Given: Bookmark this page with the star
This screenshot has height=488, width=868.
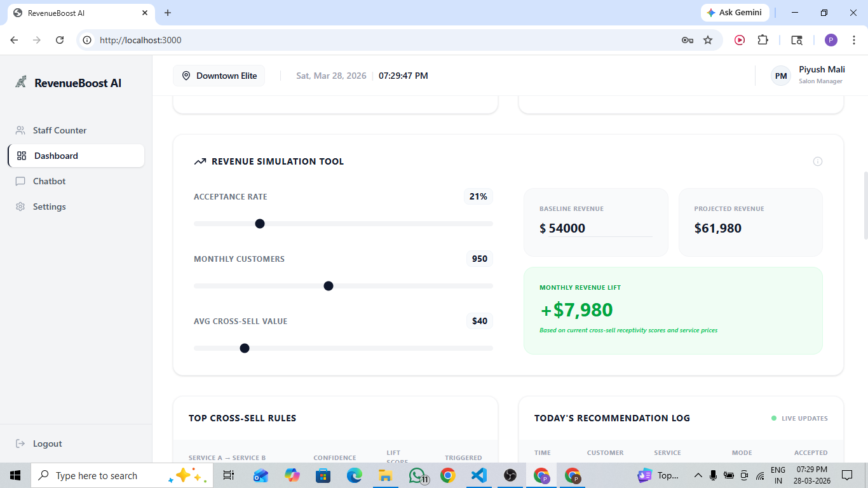Looking at the screenshot, I should coord(708,40).
